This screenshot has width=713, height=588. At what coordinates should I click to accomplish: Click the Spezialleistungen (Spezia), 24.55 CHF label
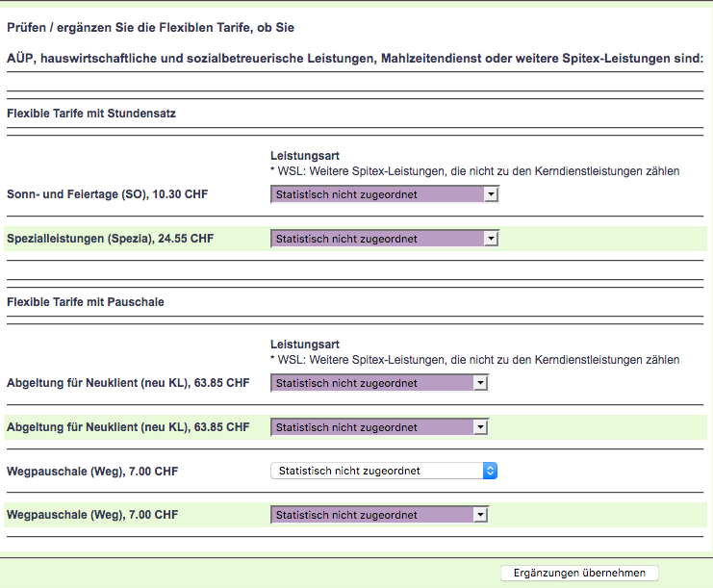[110, 239]
